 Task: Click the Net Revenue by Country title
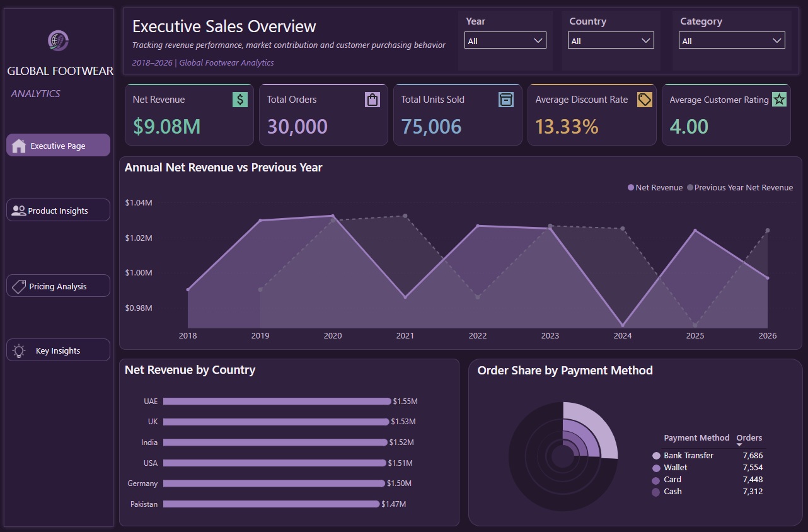coord(190,370)
